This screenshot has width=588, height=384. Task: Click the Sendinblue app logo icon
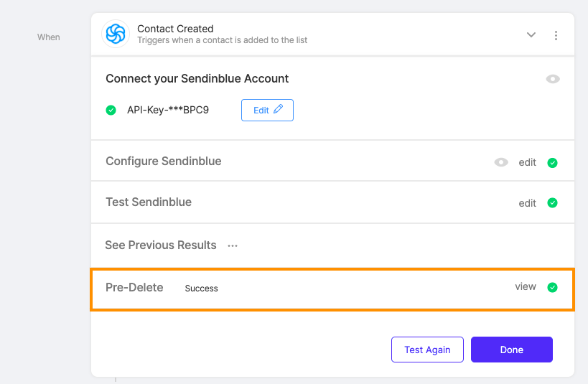[116, 34]
